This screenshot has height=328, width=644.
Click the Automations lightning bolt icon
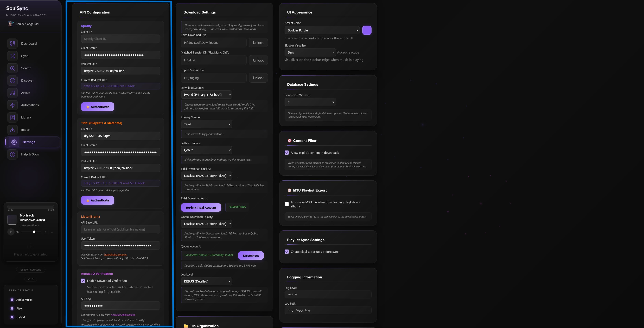(x=12, y=105)
